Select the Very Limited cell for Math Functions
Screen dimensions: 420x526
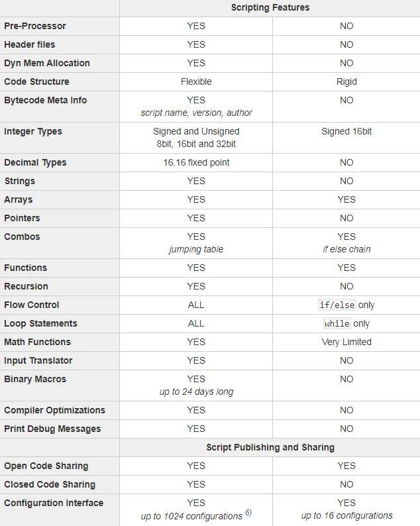point(346,342)
